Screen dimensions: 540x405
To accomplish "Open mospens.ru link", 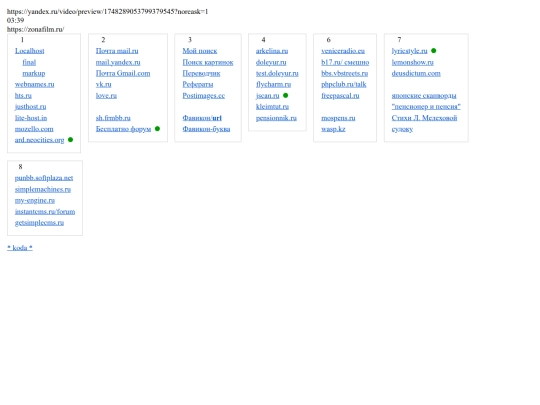I will coord(338,118).
